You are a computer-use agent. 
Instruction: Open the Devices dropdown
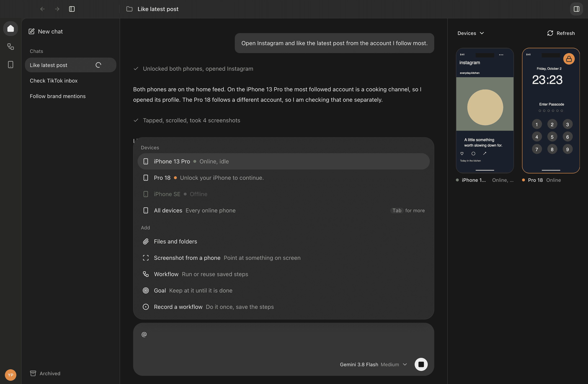pyautogui.click(x=471, y=33)
